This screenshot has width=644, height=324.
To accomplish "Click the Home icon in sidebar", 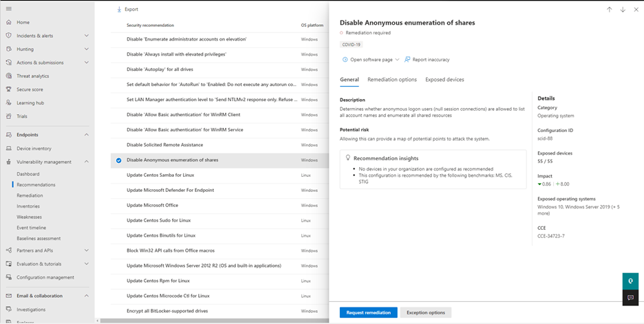I will 9,22.
